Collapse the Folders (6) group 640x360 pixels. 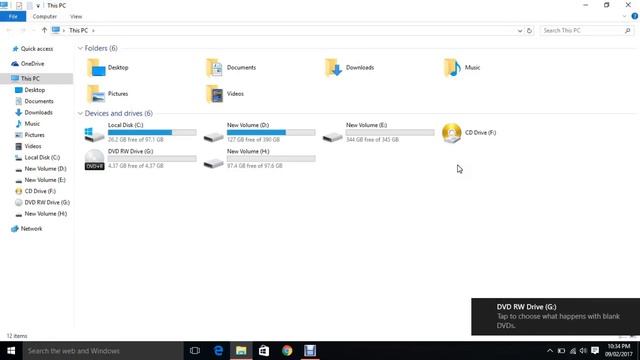click(80, 48)
